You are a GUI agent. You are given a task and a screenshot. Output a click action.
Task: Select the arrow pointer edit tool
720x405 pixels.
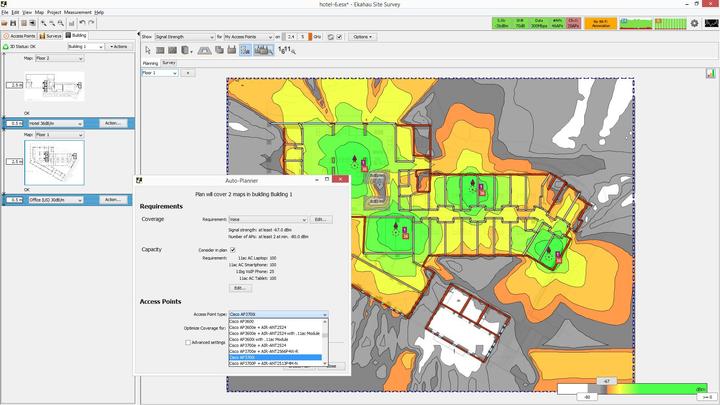(x=148, y=50)
